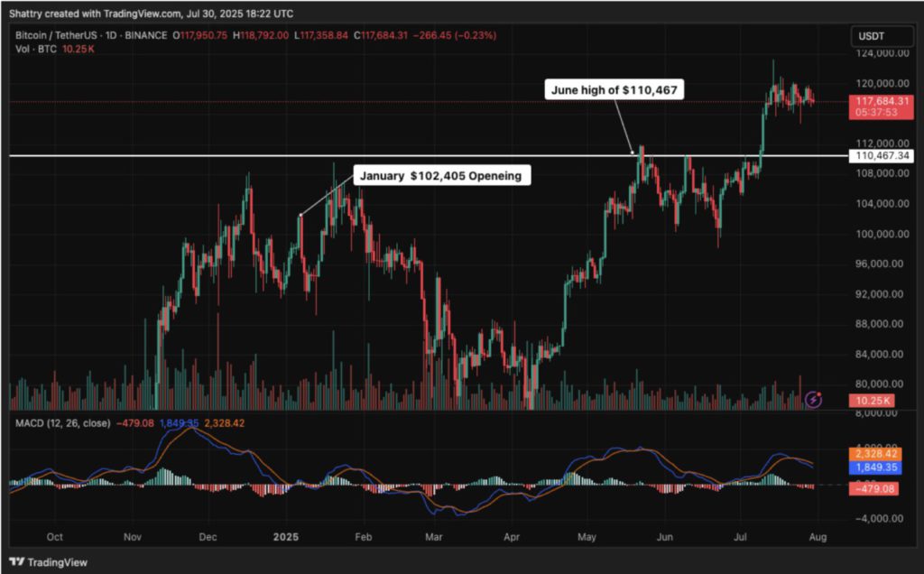The width and height of the screenshot is (924, 574).
Task: Click the orange MACD signal value 2,328.42 tag
Action: (875, 457)
